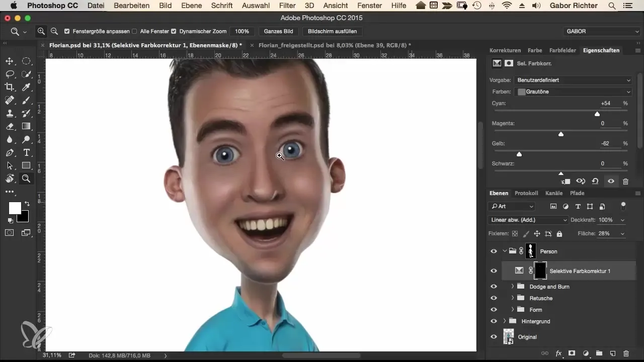
Task: Expand the Retusche group
Action: 512,298
